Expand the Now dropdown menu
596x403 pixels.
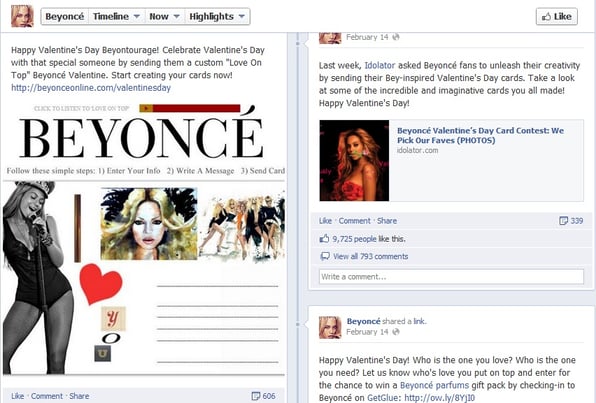[164, 17]
